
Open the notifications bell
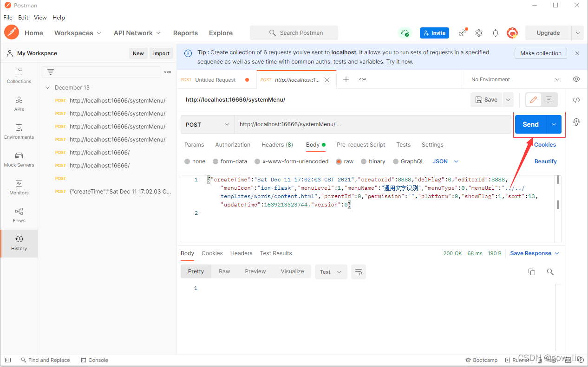(x=496, y=33)
